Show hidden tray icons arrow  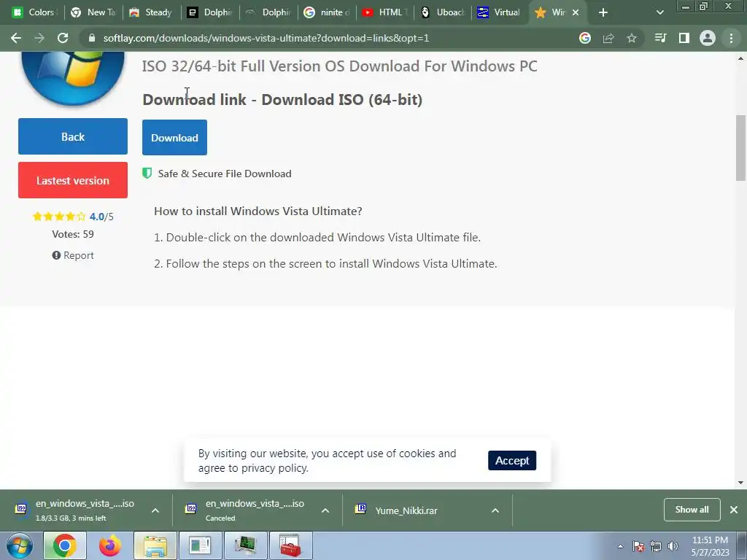(620, 546)
